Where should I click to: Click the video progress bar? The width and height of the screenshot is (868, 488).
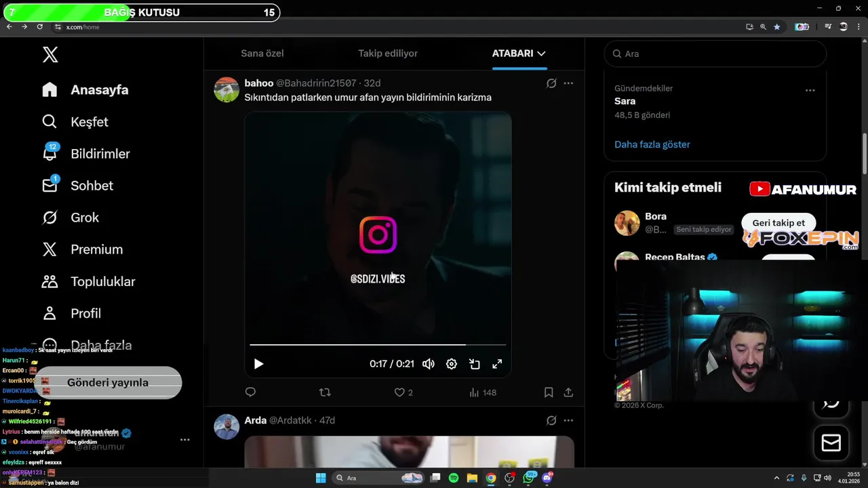[x=378, y=345]
